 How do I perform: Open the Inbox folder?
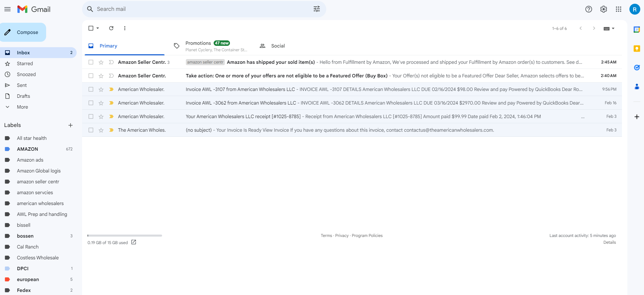[38, 53]
